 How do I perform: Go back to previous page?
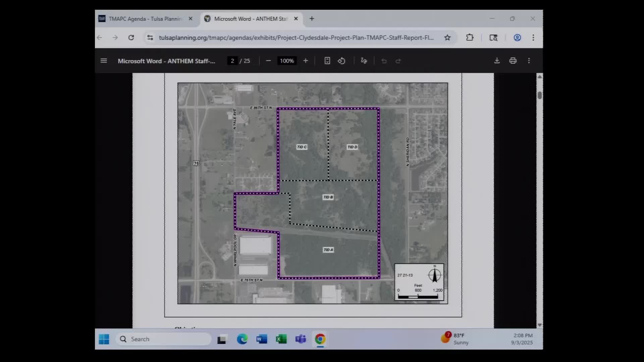coord(100,38)
